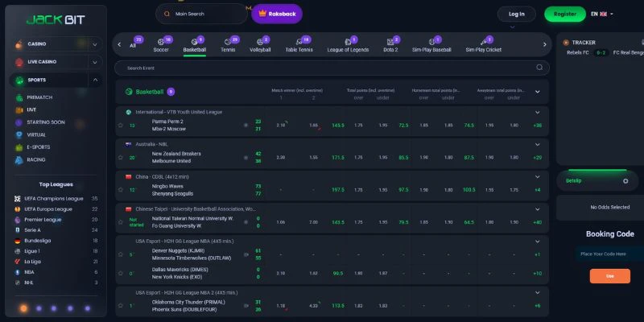This screenshot has height=322, width=644.
Task: Open EN language selector dropdown
Action: point(601,14)
